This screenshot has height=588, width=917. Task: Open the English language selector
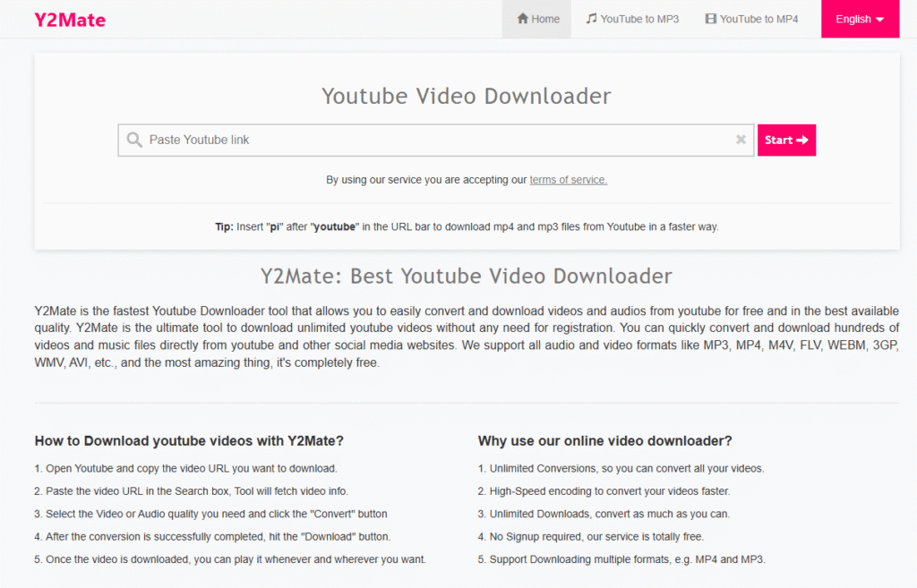[859, 19]
